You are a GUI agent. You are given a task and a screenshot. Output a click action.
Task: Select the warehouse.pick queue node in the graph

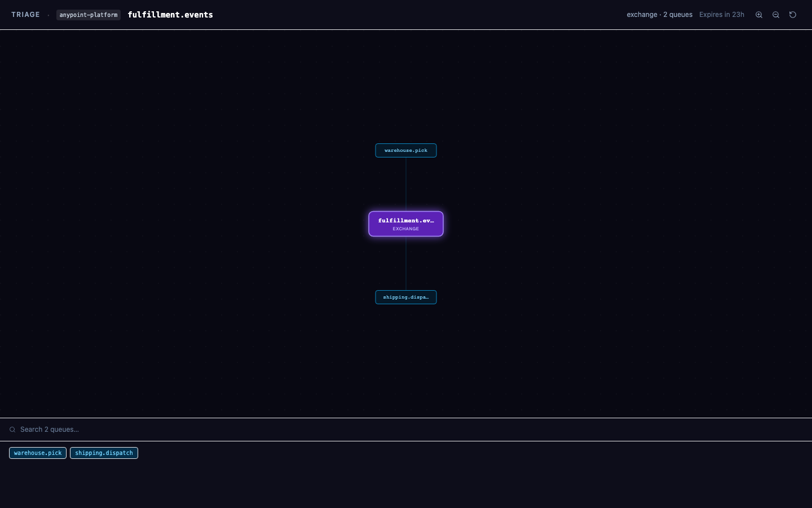coord(406,150)
